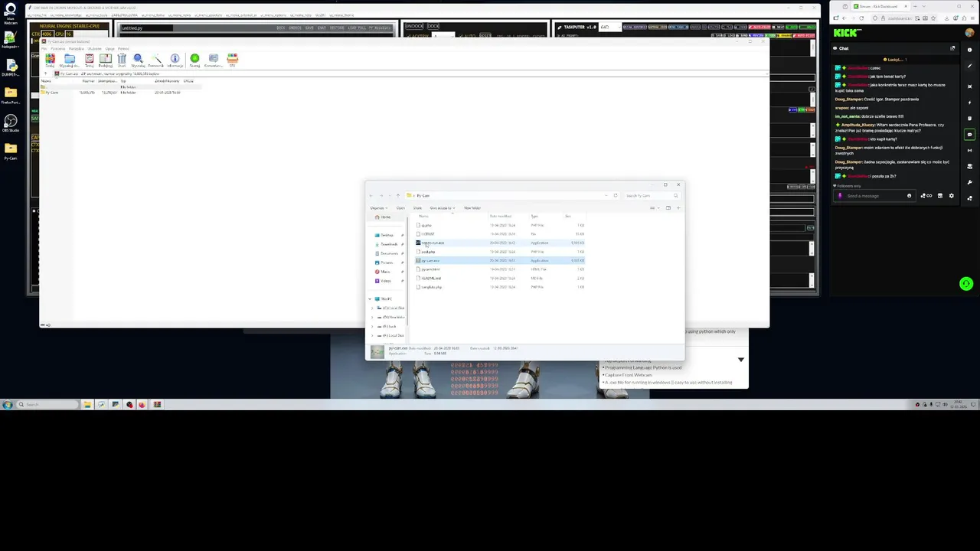
Task: Sort by the Date modified column header
Action: tap(501, 216)
